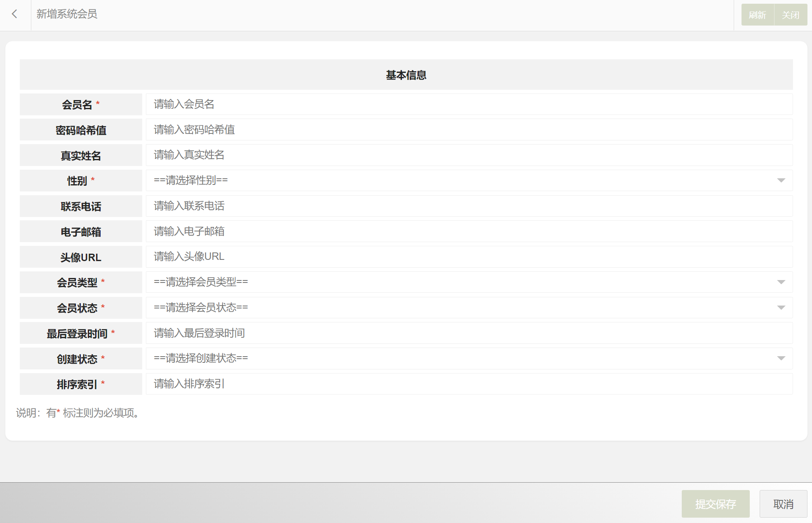
Task: Click the back arrow icon
Action: [x=15, y=14]
